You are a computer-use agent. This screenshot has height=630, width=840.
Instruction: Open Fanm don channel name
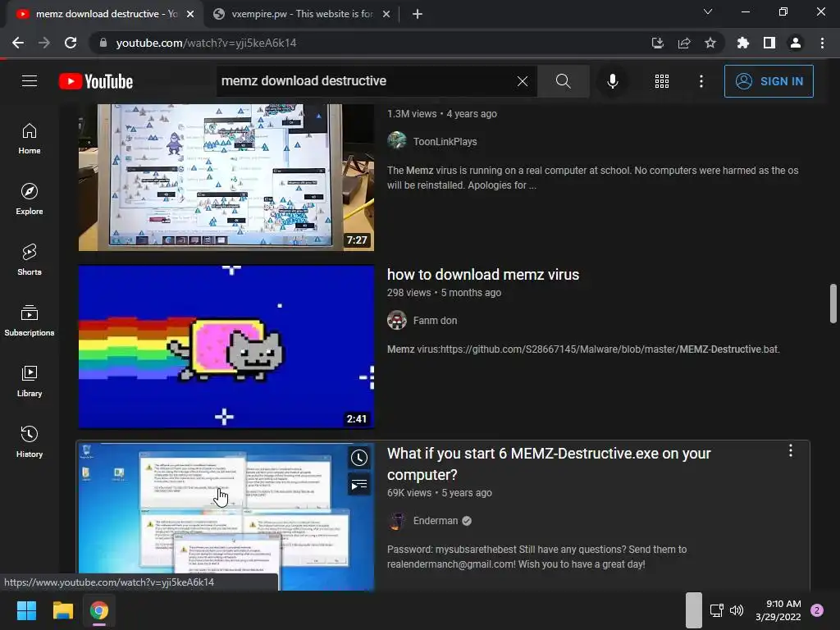[435, 321]
